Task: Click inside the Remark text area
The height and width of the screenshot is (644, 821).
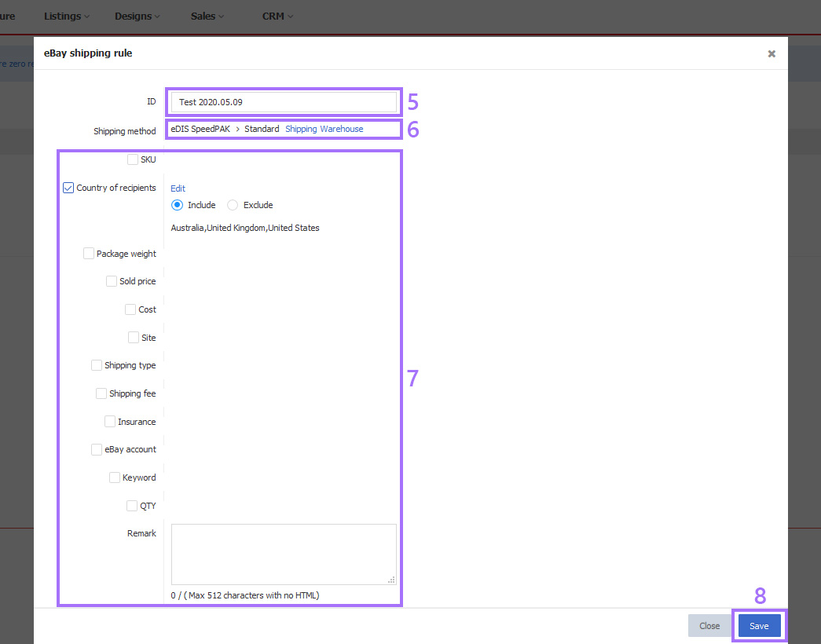Action: coord(283,554)
